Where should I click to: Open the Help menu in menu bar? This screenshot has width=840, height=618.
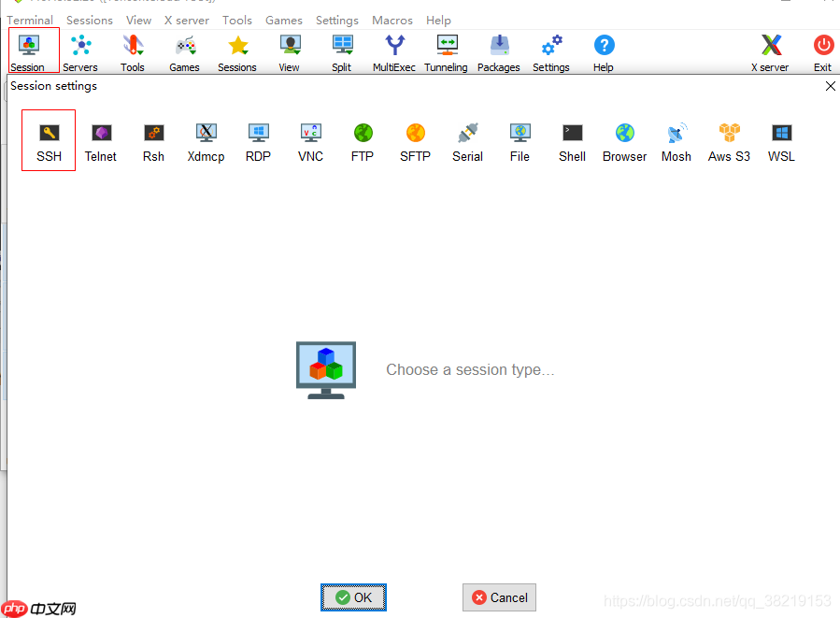point(439,21)
